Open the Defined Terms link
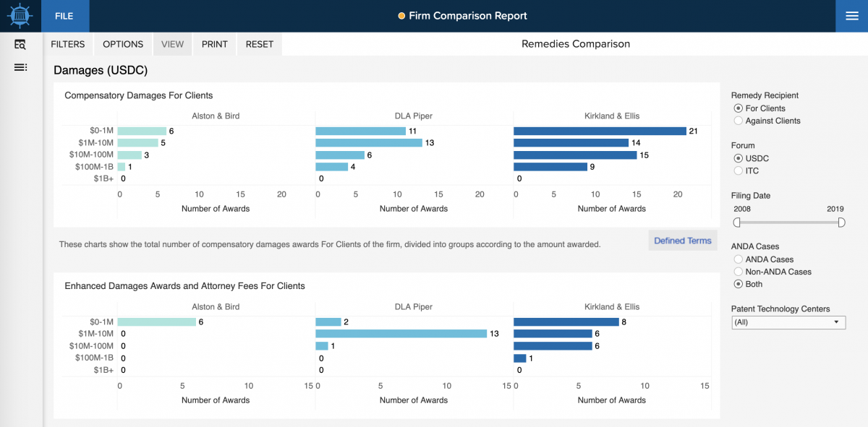 pos(682,241)
